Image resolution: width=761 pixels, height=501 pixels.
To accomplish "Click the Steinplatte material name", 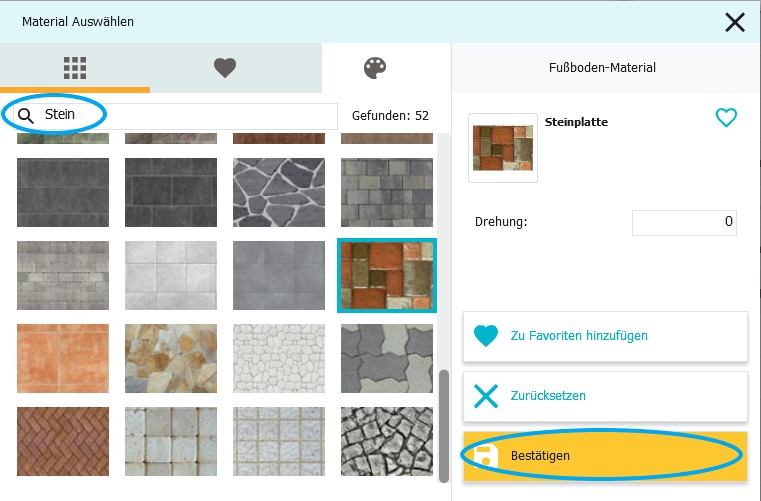I will (x=576, y=122).
